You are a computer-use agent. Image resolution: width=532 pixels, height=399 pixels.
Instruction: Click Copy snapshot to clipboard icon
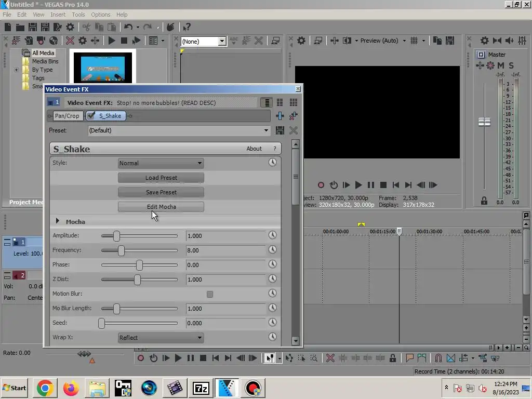point(437,41)
